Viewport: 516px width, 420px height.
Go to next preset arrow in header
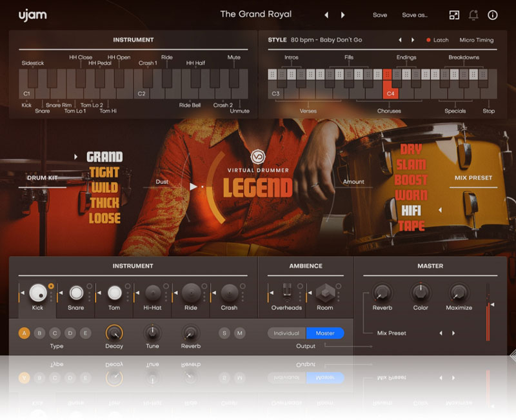pyautogui.click(x=343, y=15)
